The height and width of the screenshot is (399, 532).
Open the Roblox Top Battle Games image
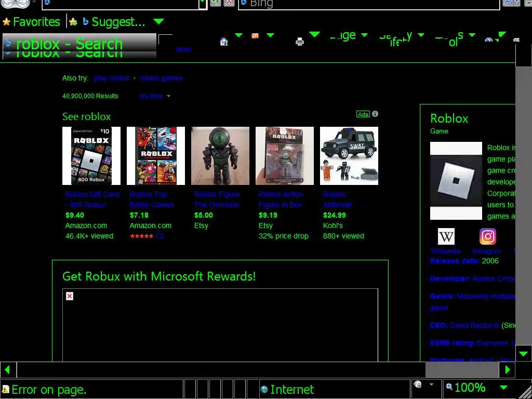pos(156,156)
